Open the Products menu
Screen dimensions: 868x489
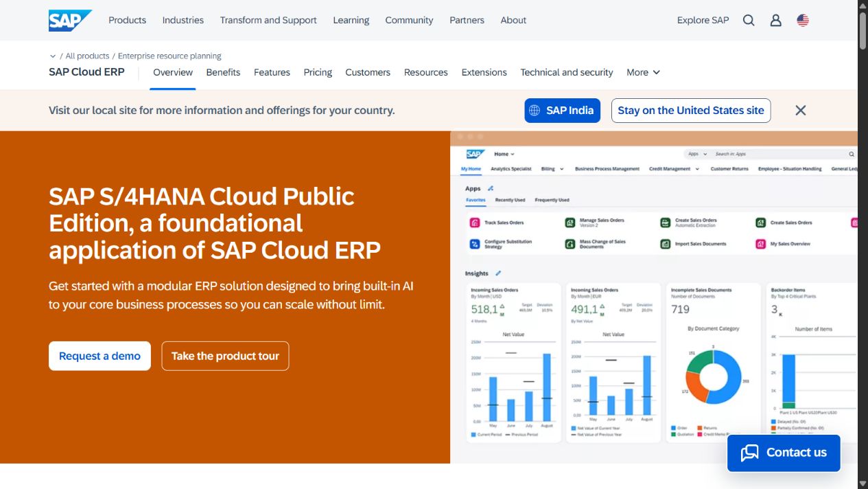tap(127, 21)
